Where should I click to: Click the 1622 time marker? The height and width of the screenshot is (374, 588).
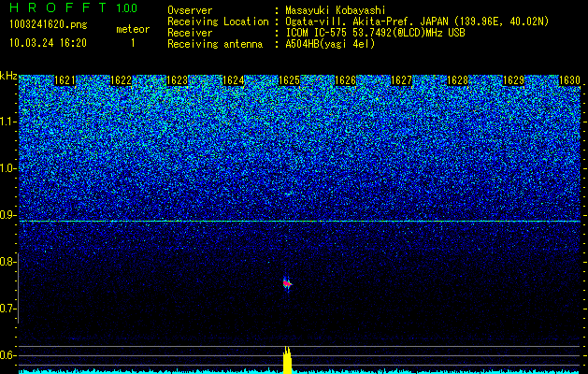pos(122,80)
